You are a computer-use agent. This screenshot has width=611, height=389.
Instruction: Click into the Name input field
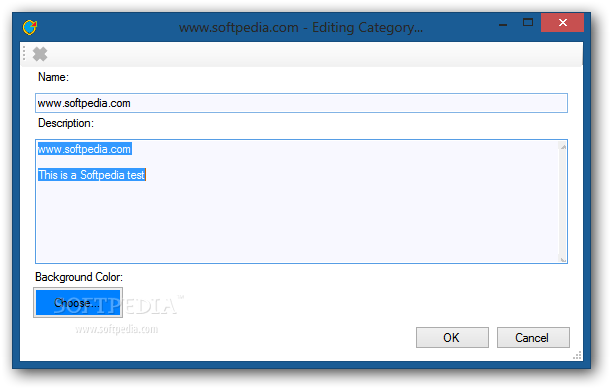[x=301, y=103]
